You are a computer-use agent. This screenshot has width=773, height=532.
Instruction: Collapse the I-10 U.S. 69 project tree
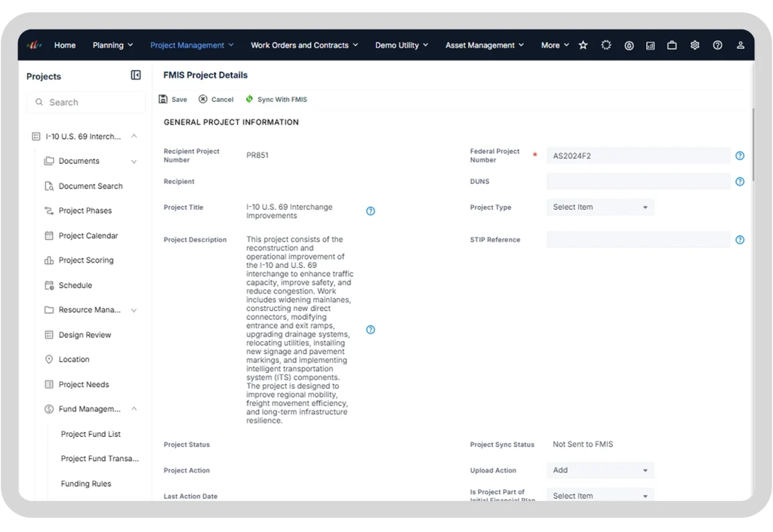(x=134, y=137)
